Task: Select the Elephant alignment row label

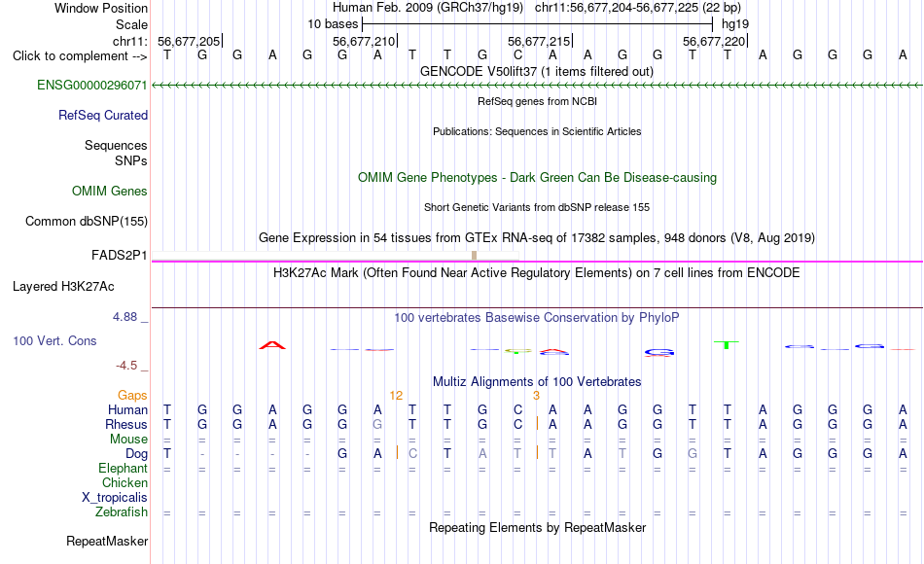Action: coord(123,468)
